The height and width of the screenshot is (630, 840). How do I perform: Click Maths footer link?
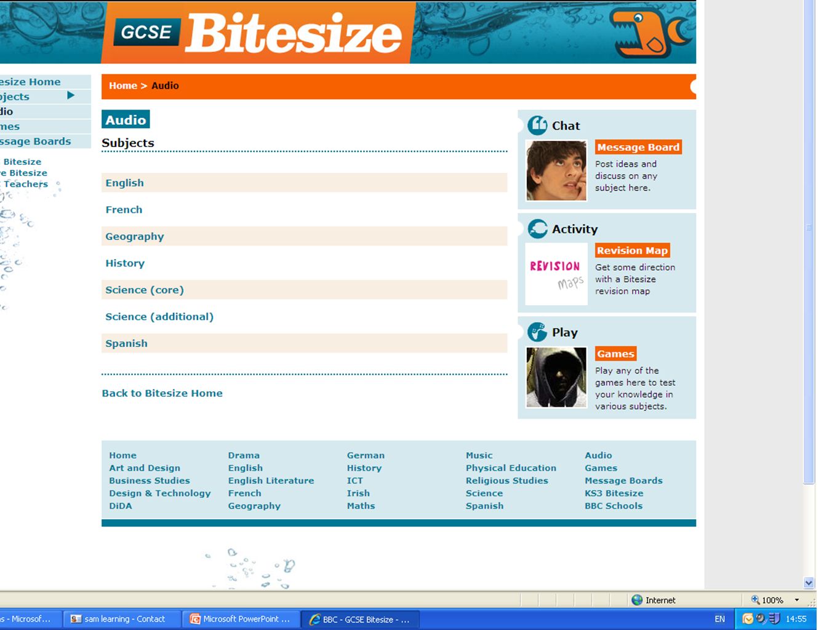[x=361, y=506]
